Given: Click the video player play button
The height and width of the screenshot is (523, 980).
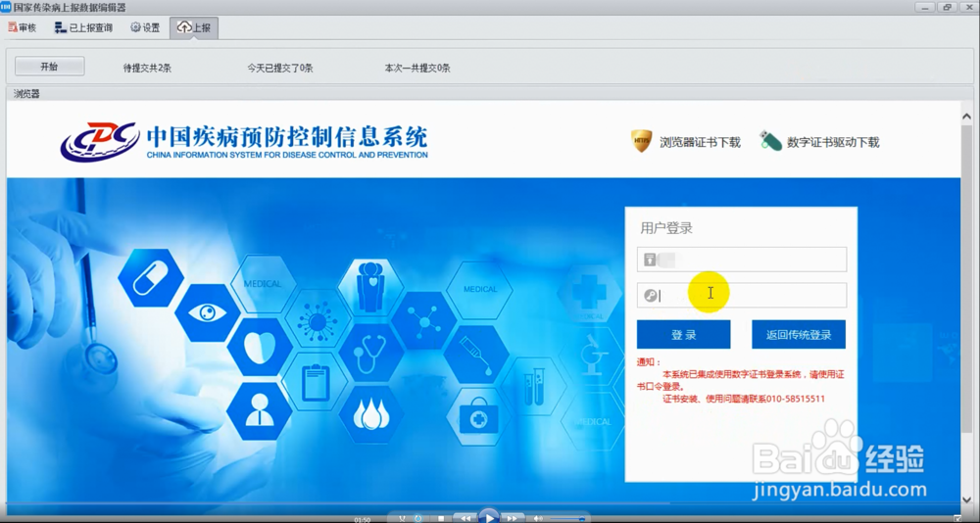Looking at the screenshot, I should pyautogui.click(x=489, y=517).
